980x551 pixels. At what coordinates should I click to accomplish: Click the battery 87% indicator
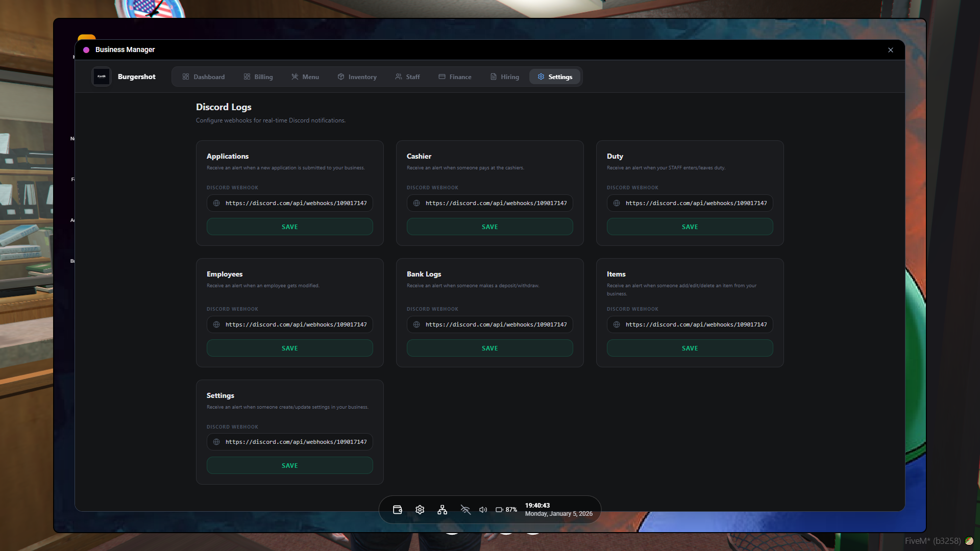point(506,509)
